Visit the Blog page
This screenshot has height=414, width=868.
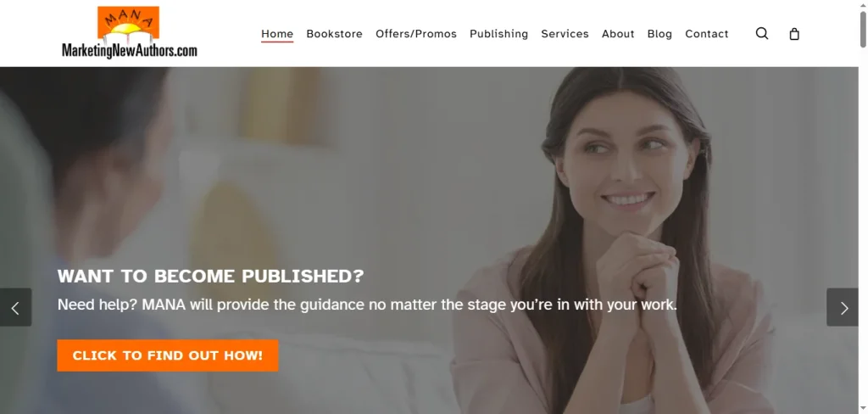click(659, 34)
